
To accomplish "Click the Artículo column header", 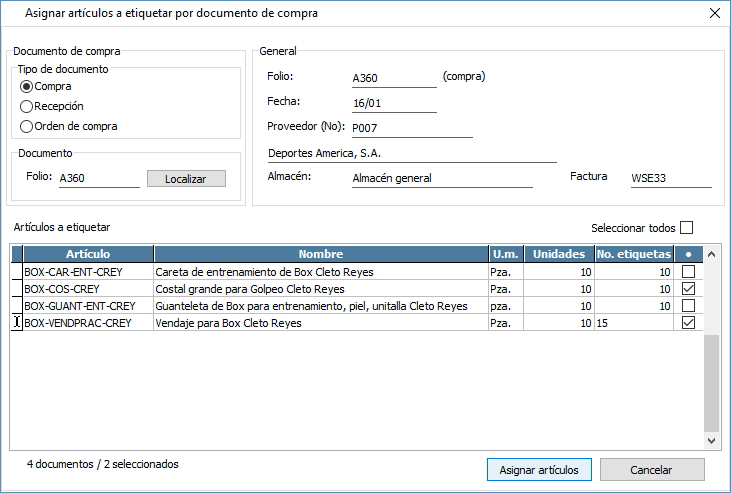I will point(88,254).
